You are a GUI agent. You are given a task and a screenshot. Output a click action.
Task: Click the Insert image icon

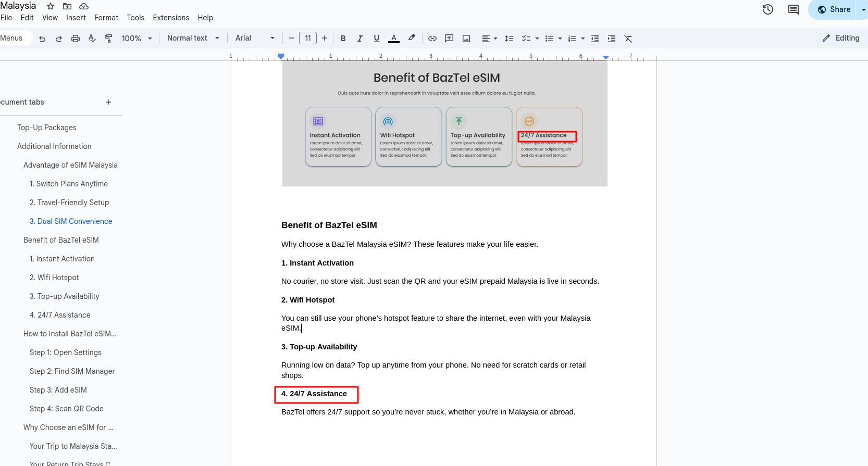(466, 39)
